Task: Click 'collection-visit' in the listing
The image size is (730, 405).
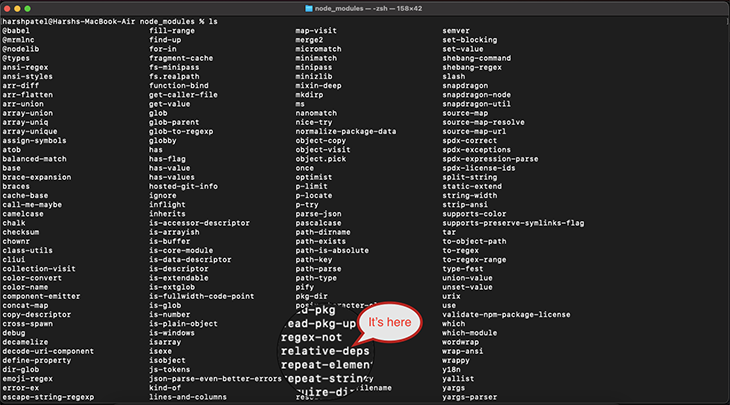Action: pyautogui.click(x=39, y=269)
